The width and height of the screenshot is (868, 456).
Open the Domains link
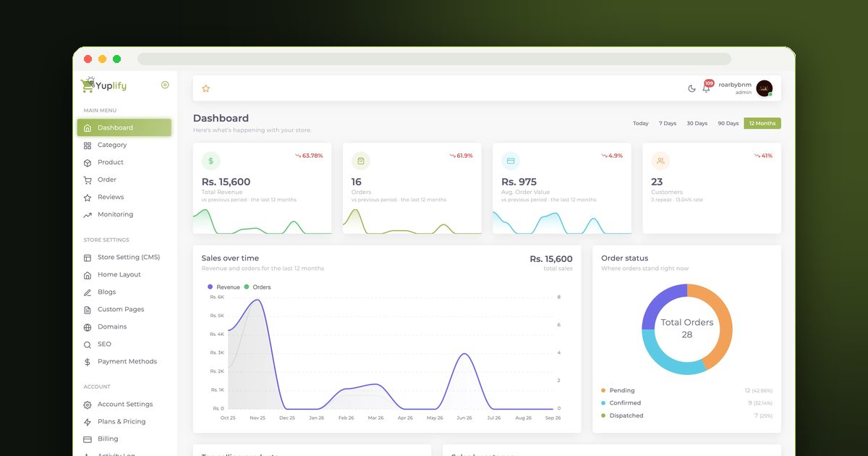124,326
